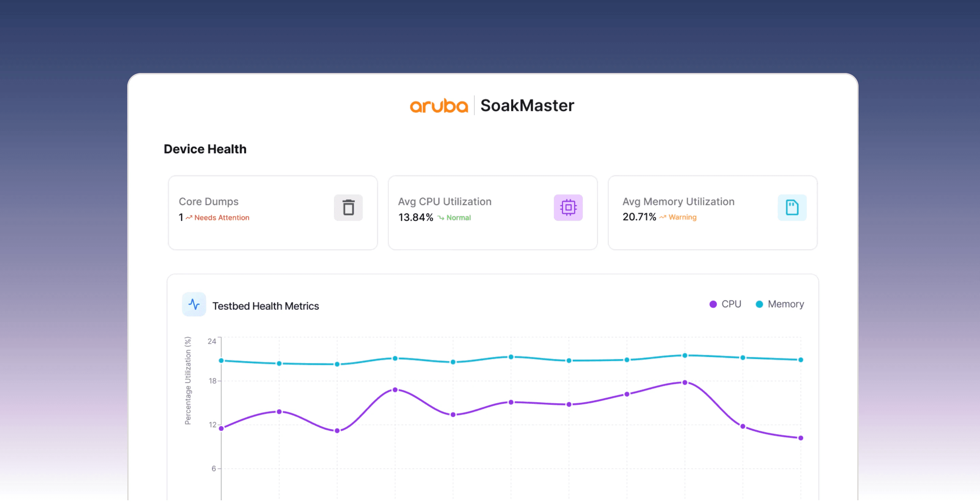Click the red trend arrow next to Needs Attention
Screen dimensions: 980x503
click(x=189, y=218)
